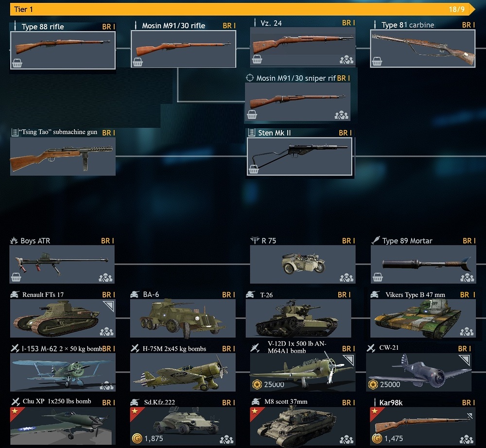
Task: Expand the corner triangle on V-12D aircraft card
Action: pyautogui.click(x=349, y=360)
